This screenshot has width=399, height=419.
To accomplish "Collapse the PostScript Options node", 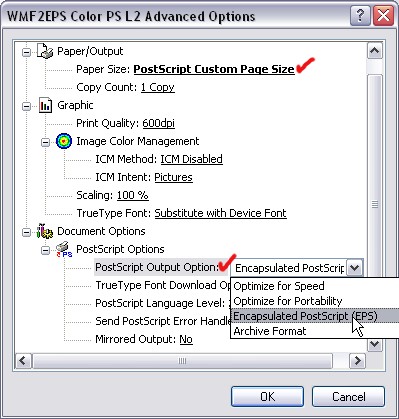I will point(45,250).
